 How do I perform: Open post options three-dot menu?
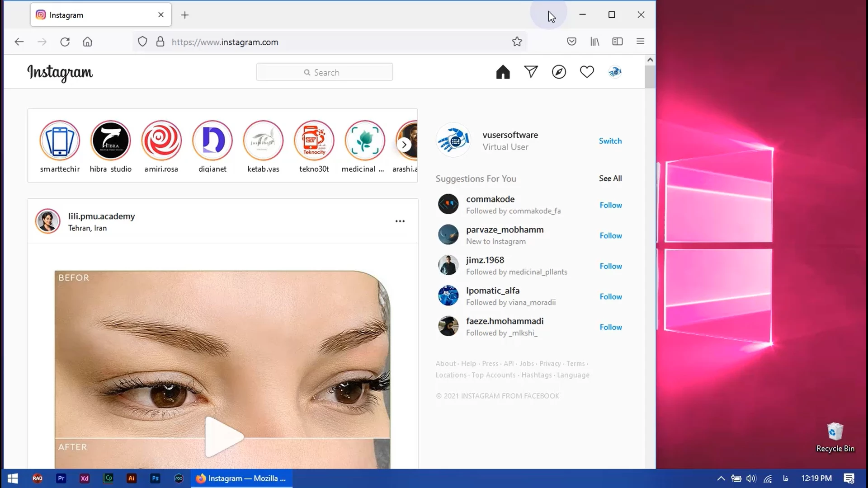(400, 221)
